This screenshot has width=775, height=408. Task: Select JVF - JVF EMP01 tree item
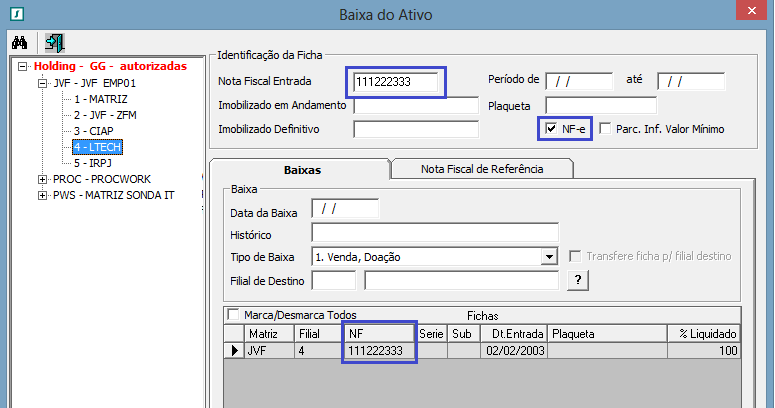(94, 83)
